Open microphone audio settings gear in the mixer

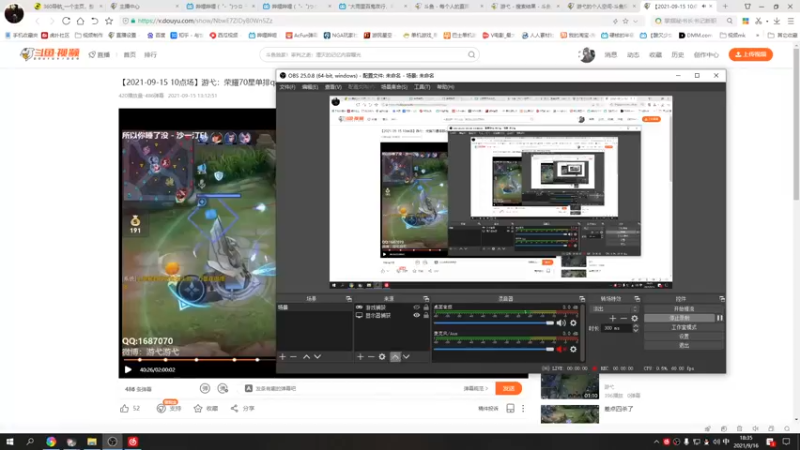coord(573,349)
